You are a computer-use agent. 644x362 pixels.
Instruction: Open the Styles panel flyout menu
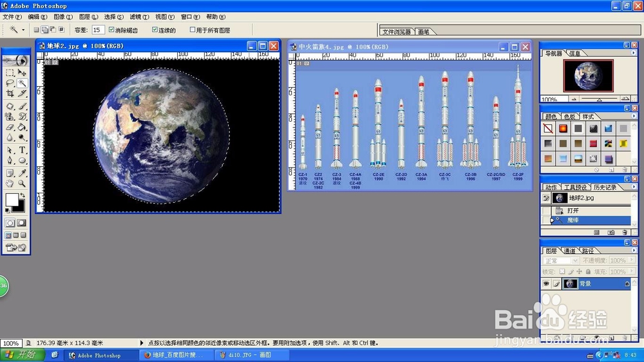click(x=633, y=117)
